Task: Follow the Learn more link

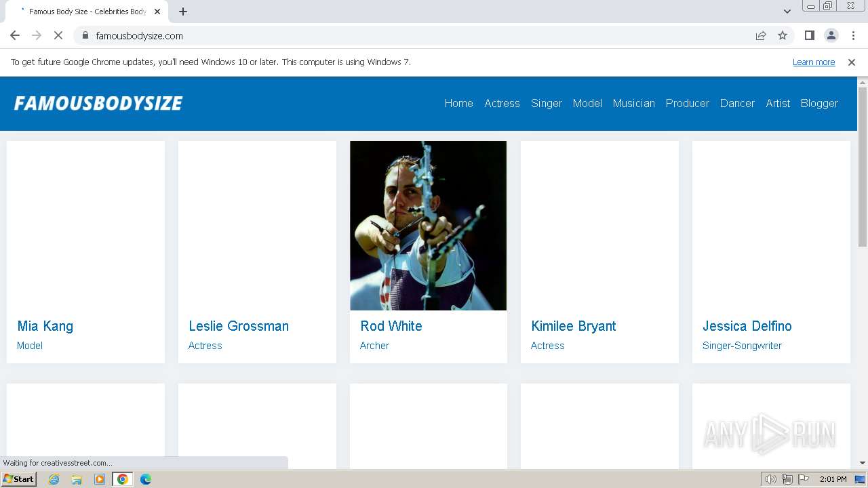Action: [814, 62]
